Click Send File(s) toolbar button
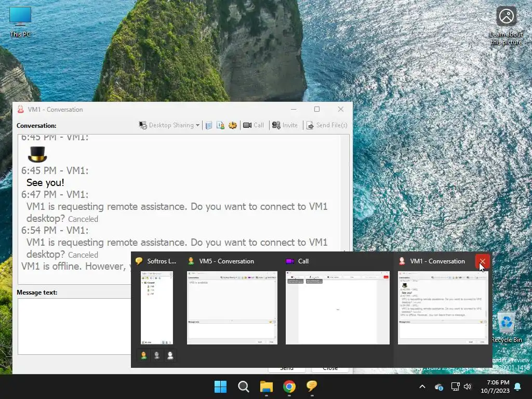The image size is (532, 399). pyautogui.click(x=327, y=125)
